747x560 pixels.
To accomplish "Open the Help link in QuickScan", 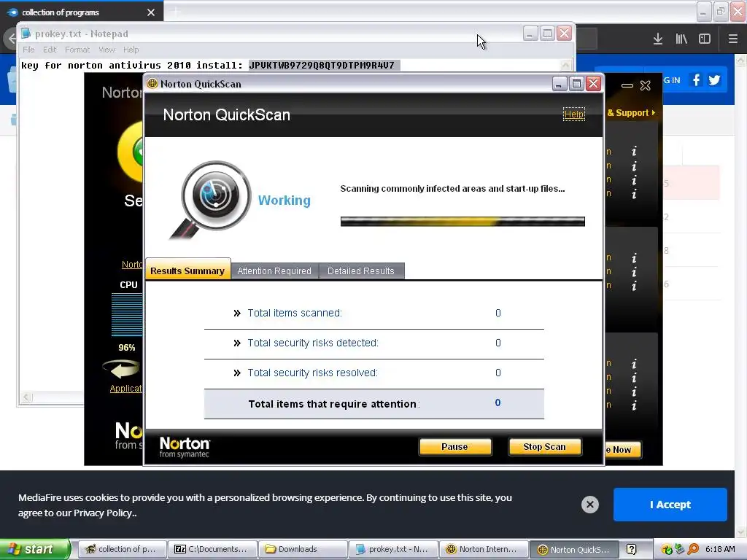I will coord(573,114).
